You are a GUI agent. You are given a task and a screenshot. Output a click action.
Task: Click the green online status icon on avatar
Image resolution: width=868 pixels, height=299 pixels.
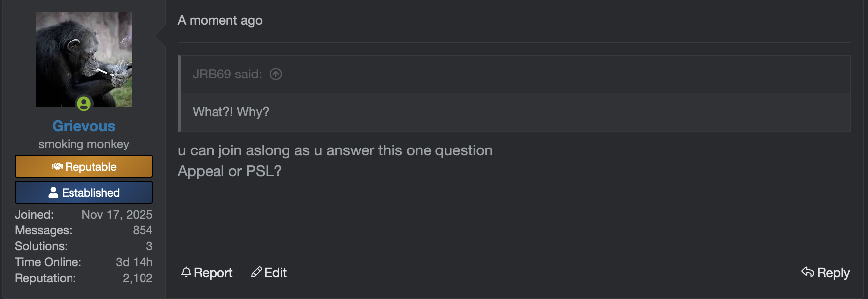pos(84,104)
